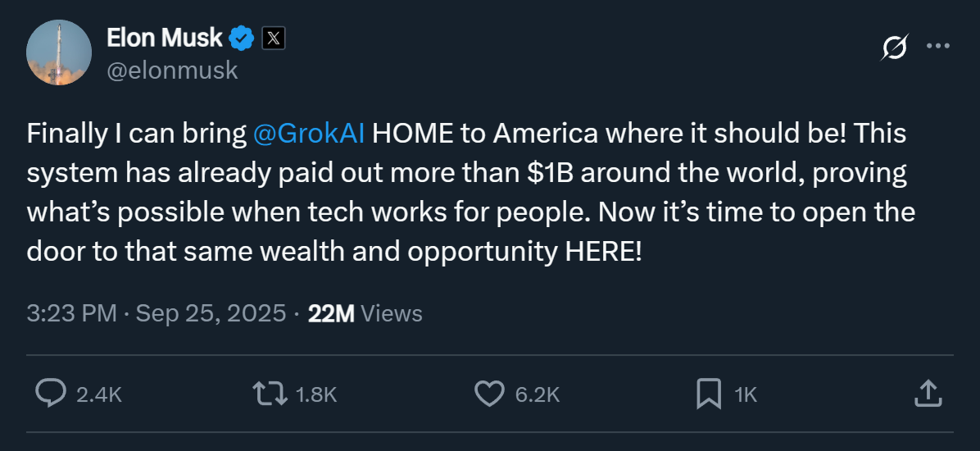Viewport: 980px width, 451px height.
Task: Click the X affiliation badge beside name
Action: pyautogui.click(x=273, y=38)
